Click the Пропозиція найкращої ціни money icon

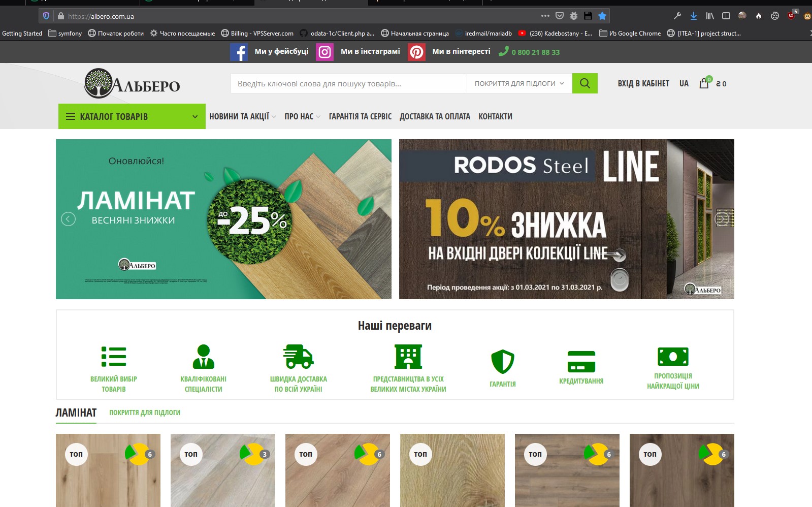click(673, 357)
